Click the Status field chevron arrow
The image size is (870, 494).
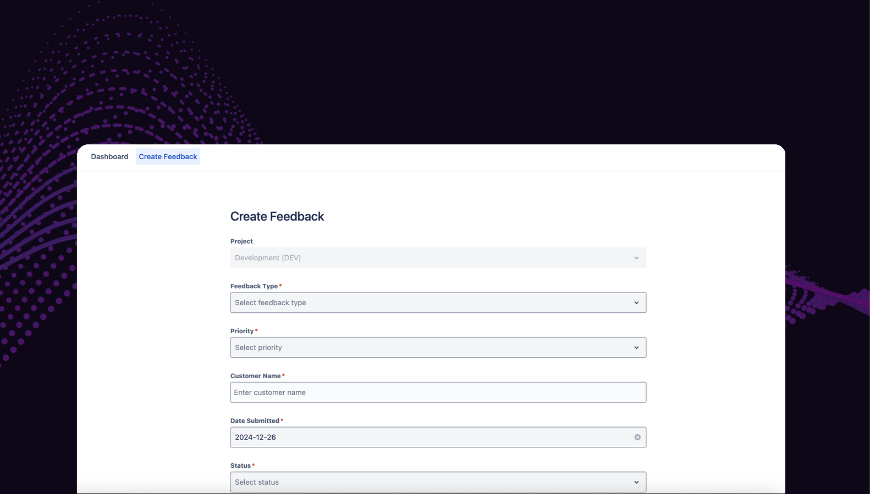point(636,482)
